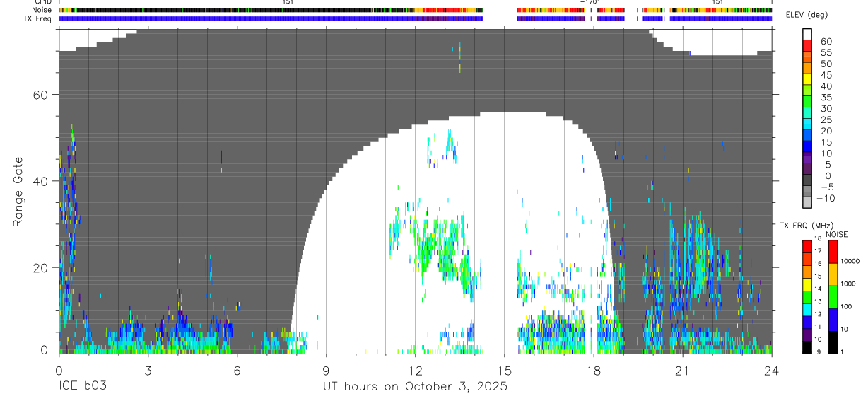
Task: Click the "ELEV (deg)" colorbar title
Action: click(807, 16)
